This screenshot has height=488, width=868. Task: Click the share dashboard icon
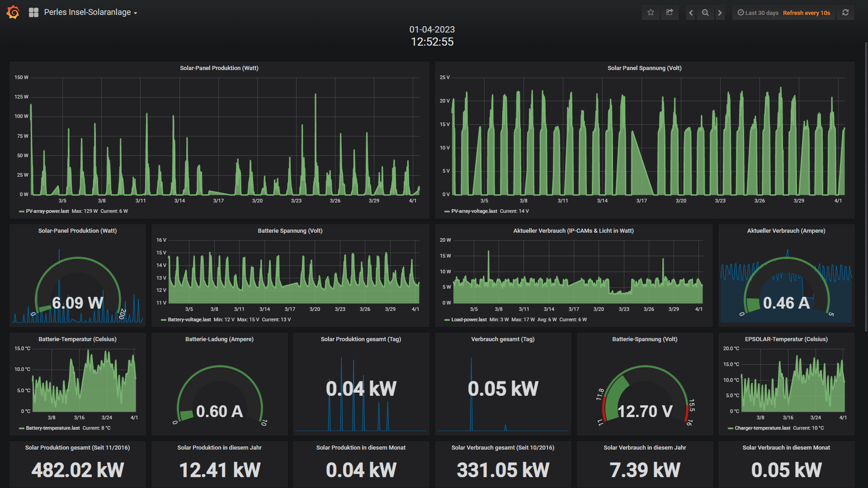pyautogui.click(x=670, y=13)
